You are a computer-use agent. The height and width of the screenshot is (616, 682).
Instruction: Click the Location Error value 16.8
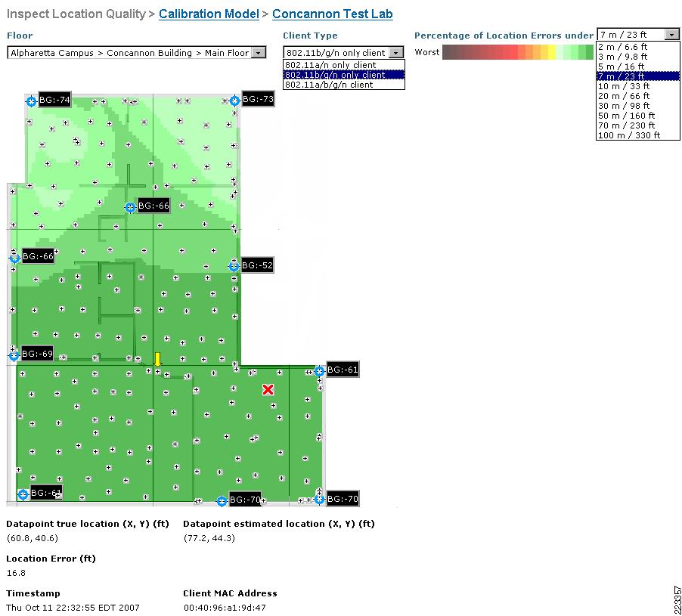click(16, 573)
